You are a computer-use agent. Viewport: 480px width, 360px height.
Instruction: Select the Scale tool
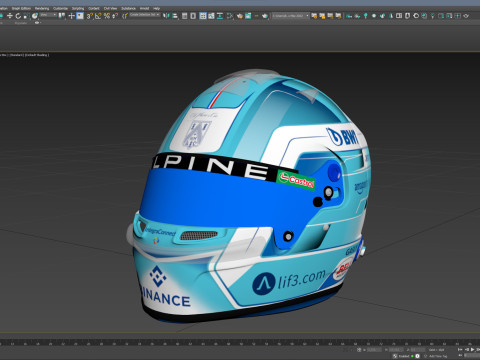(x=26, y=16)
